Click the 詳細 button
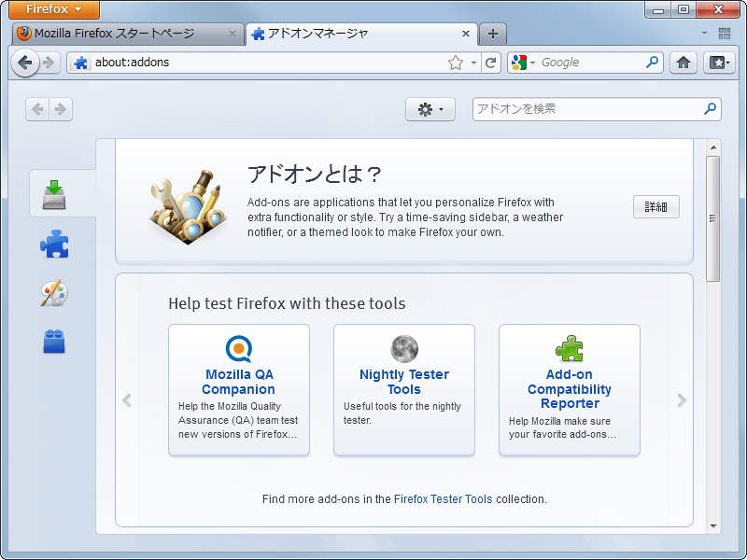 click(656, 206)
